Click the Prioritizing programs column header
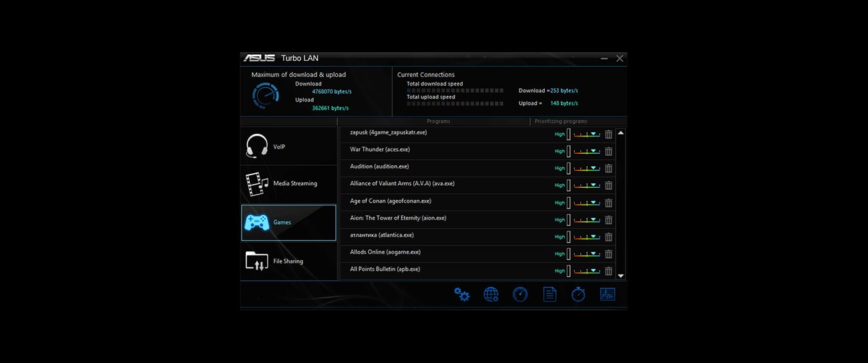Viewport: 868px width, 363px height. pyautogui.click(x=561, y=122)
